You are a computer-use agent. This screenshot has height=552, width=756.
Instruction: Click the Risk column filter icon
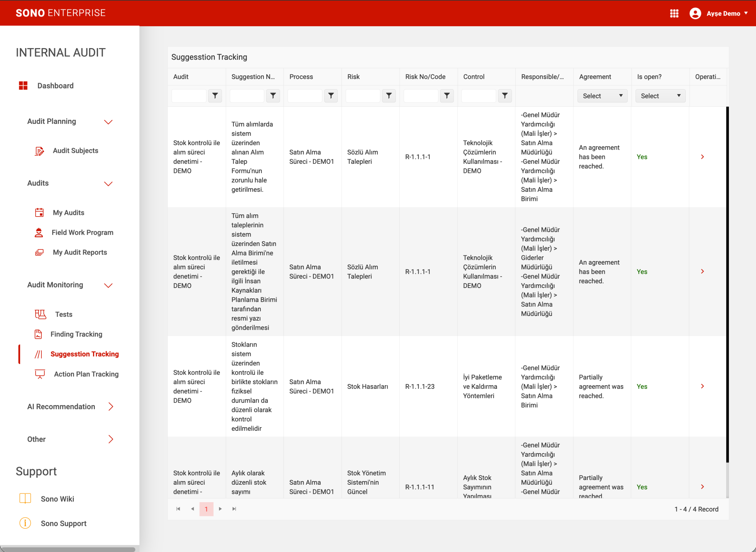pyautogui.click(x=389, y=96)
